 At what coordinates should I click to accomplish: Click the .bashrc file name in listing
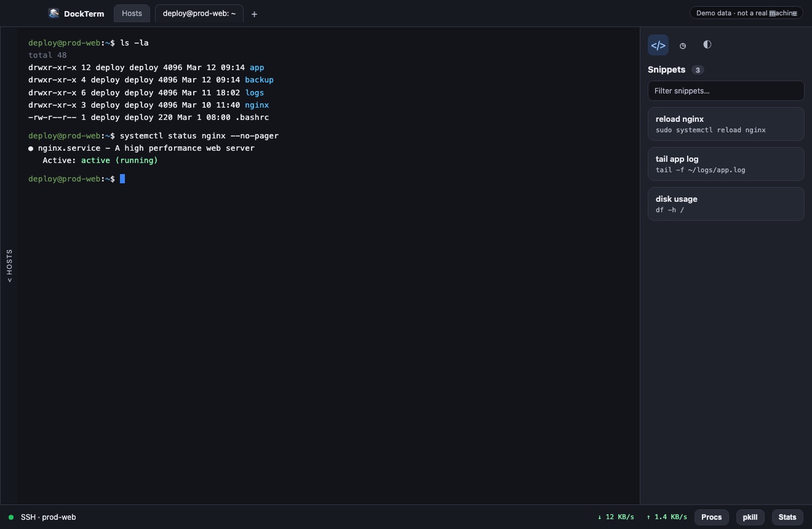pyautogui.click(x=252, y=117)
